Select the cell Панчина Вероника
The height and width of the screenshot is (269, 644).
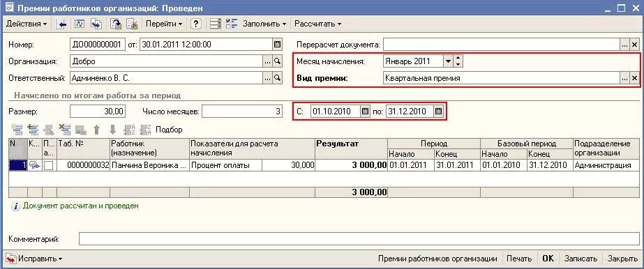click(149, 166)
